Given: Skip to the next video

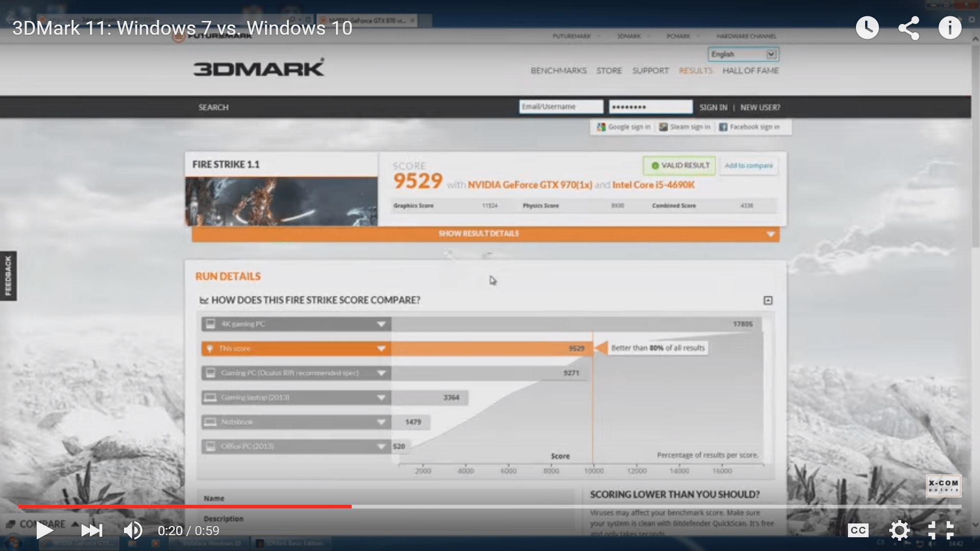Looking at the screenshot, I should (x=91, y=531).
